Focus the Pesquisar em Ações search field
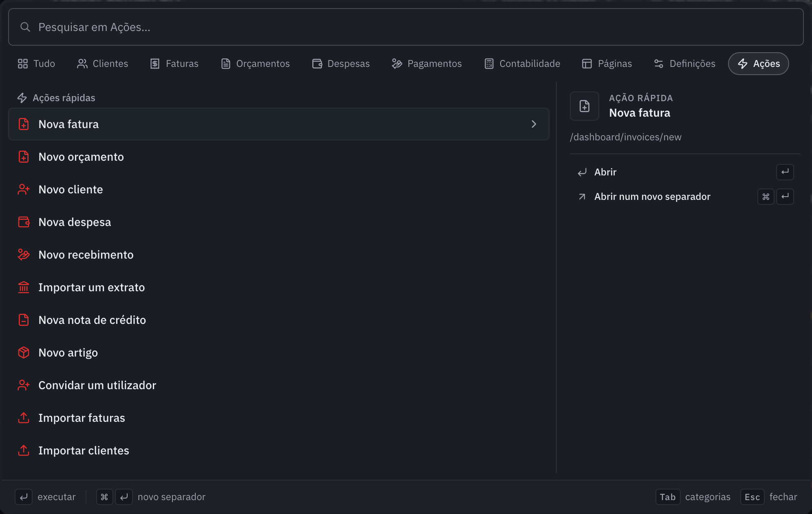812x514 pixels. (x=406, y=27)
